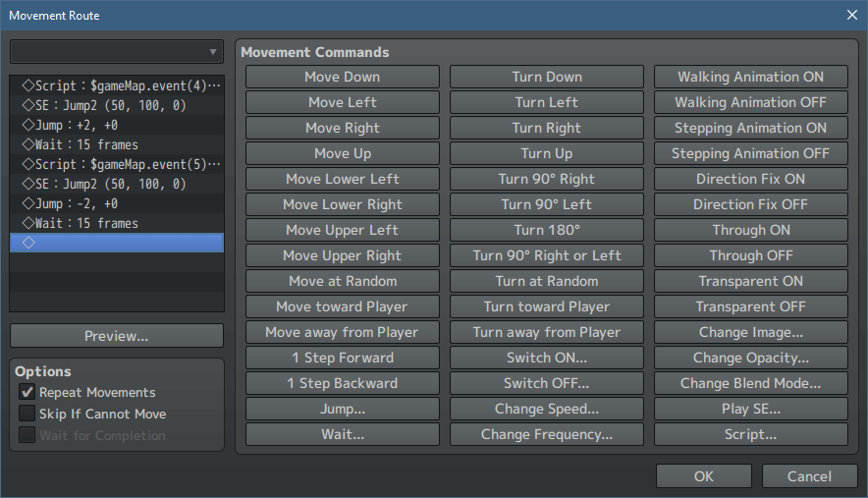Image resolution: width=868 pixels, height=498 pixels.
Task: Open the Change Frequency... dialog
Action: point(547,434)
